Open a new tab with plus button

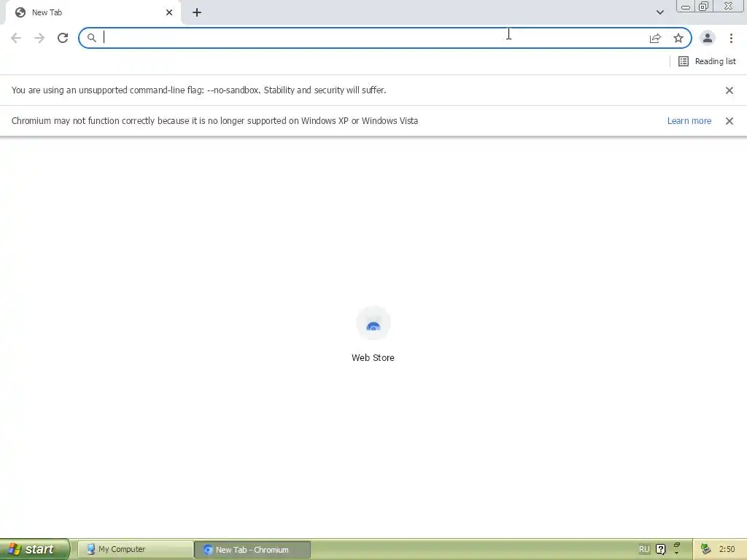(197, 12)
